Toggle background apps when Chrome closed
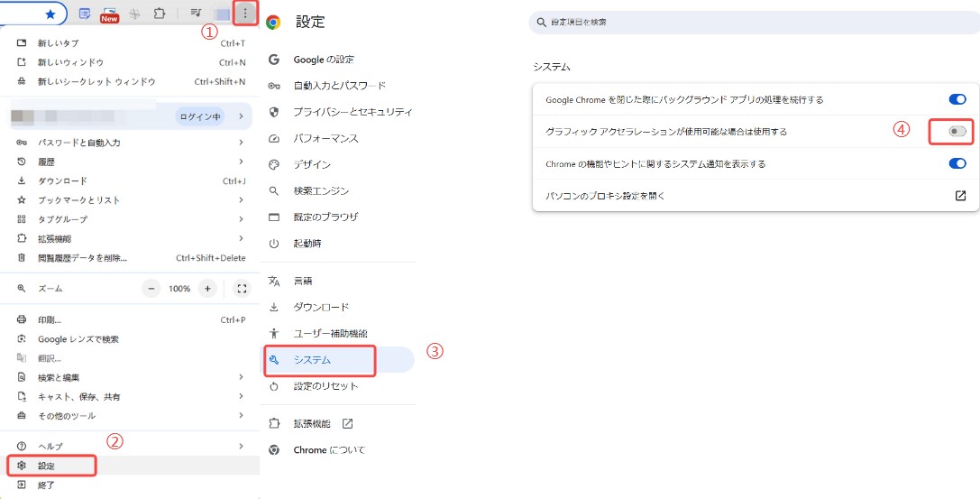 pyautogui.click(x=957, y=99)
